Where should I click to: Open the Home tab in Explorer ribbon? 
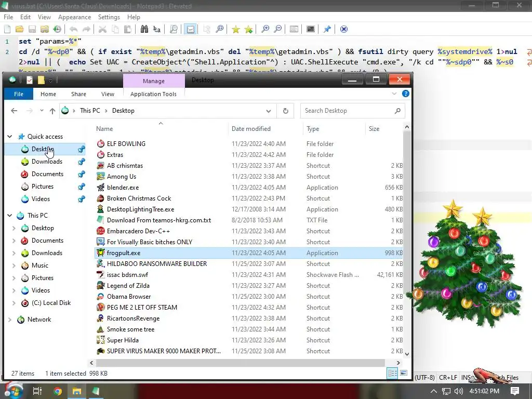click(48, 94)
